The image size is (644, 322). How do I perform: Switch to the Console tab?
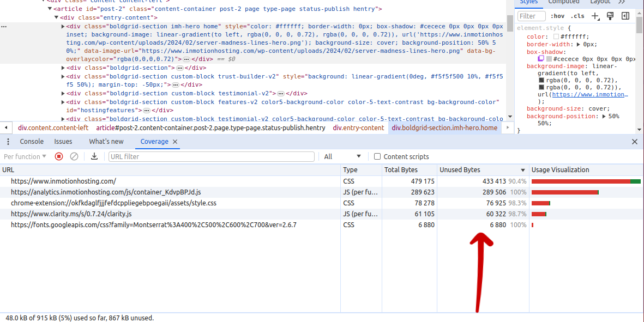coord(32,142)
